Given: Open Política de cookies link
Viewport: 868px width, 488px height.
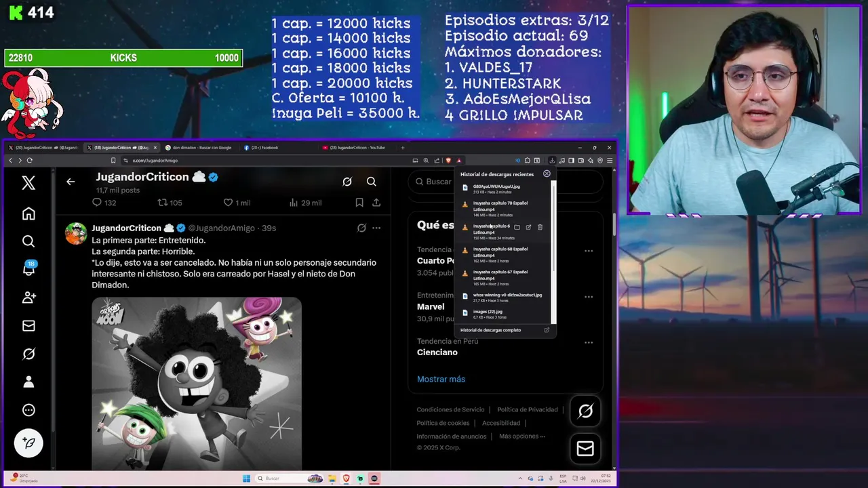Looking at the screenshot, I should tap(443, 423).
